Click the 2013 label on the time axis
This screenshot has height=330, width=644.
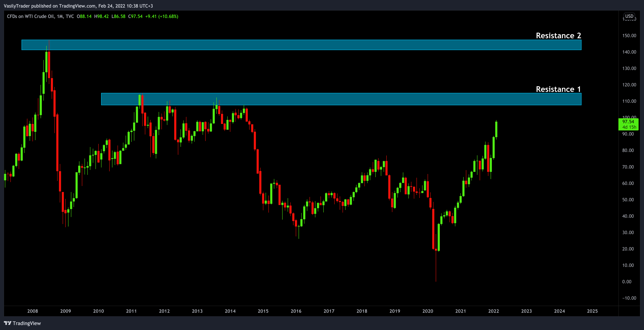[x=197, y=311]
